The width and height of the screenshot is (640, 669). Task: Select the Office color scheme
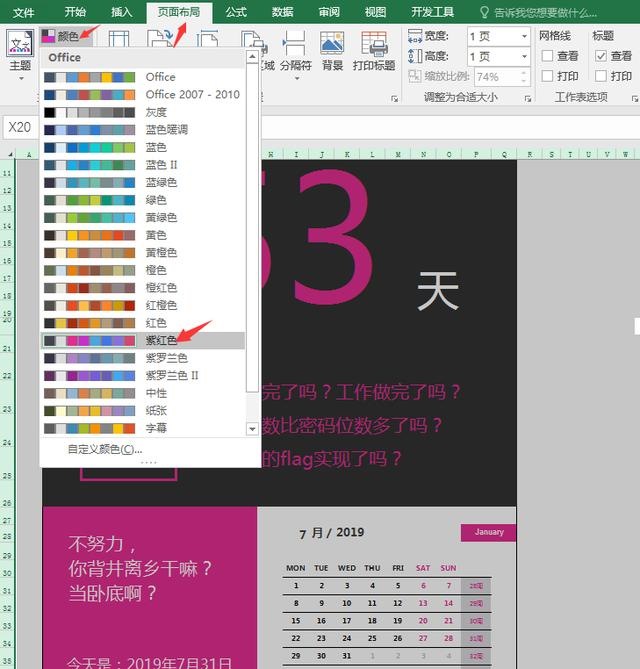pos(143,77)
